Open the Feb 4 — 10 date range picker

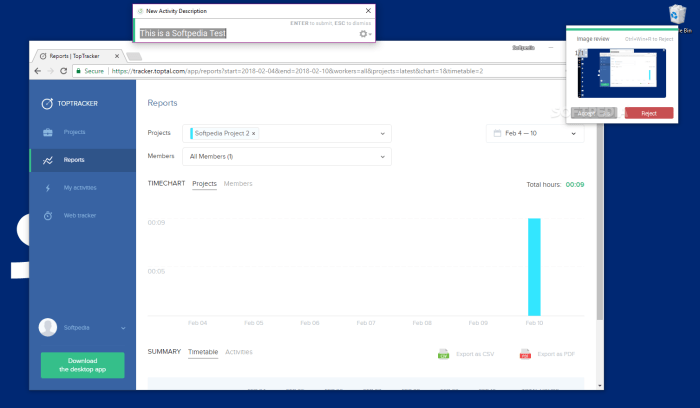[534, 133]
